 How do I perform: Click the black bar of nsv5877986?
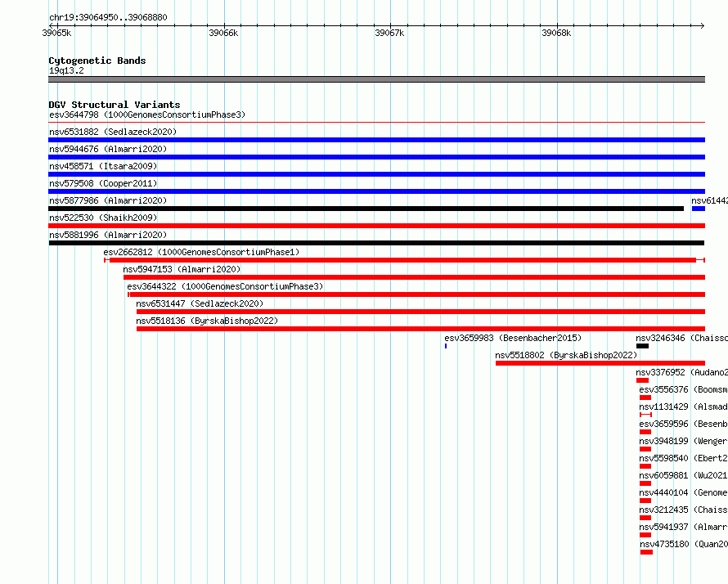click(366, 209)
